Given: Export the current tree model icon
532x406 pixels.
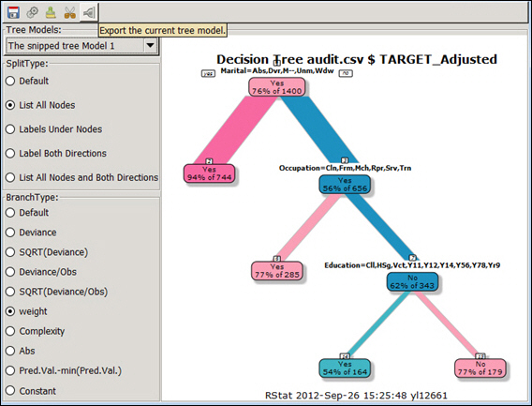Looking at the screenshot, I should (x=89, y=12).
